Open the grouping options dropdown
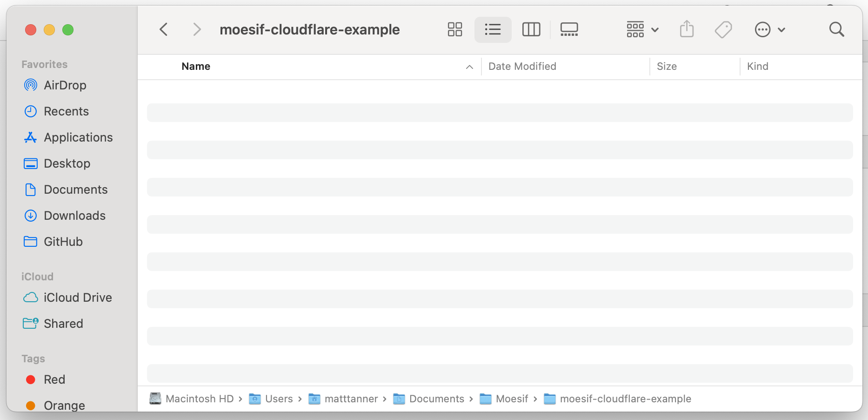The image size is (868, 420). (642, 29)
